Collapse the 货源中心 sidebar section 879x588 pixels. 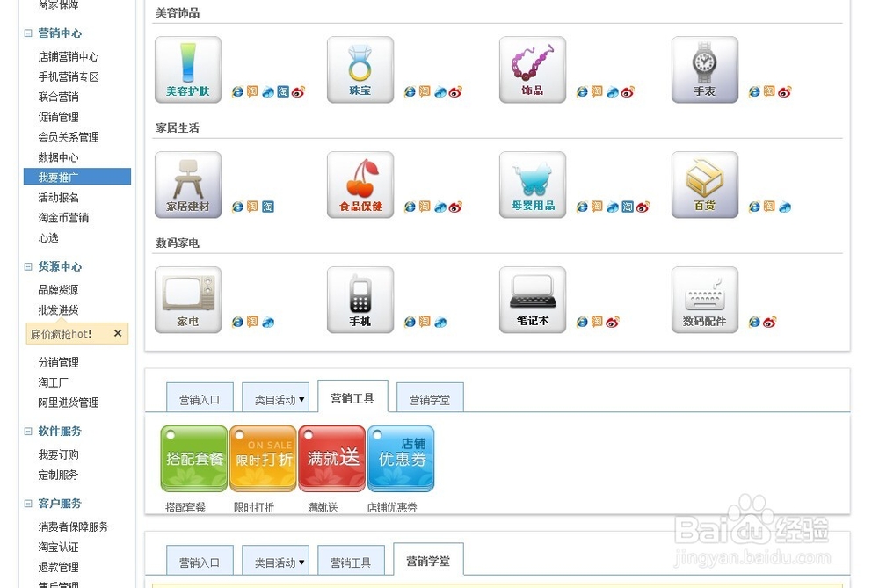click(27, 266)
